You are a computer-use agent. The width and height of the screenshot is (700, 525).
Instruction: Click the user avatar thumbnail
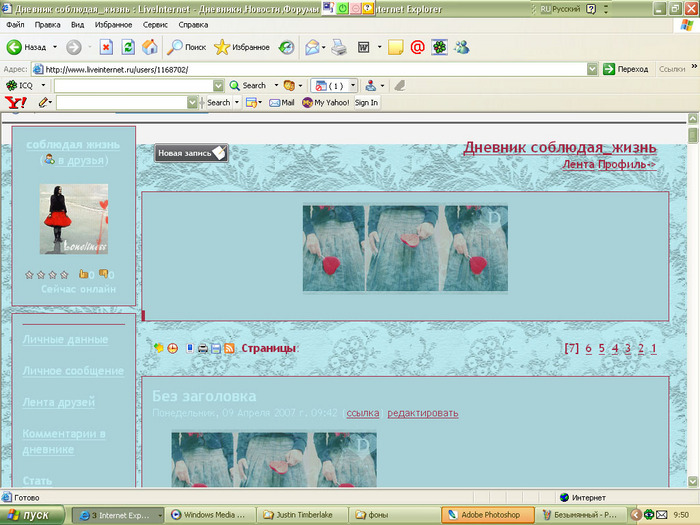click(74, 219)
